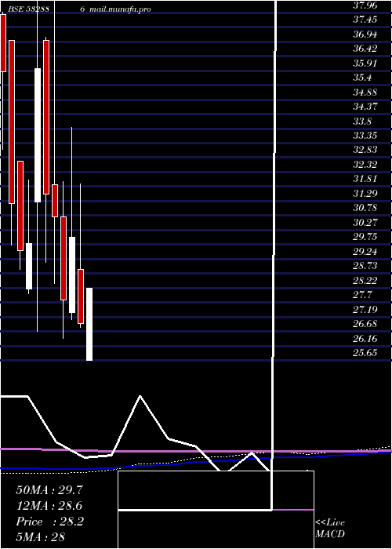The image size is (392, 549).
Task: Click the 30.27 price axis label
Action: coord(365,223)
